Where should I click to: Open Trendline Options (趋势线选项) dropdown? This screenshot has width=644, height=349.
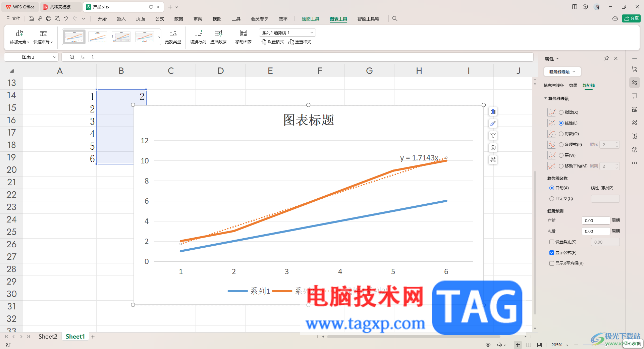[562, 71]
